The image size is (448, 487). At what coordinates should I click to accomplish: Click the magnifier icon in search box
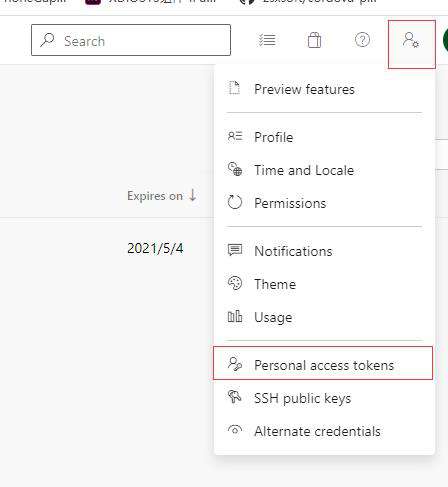coord(47,40)
